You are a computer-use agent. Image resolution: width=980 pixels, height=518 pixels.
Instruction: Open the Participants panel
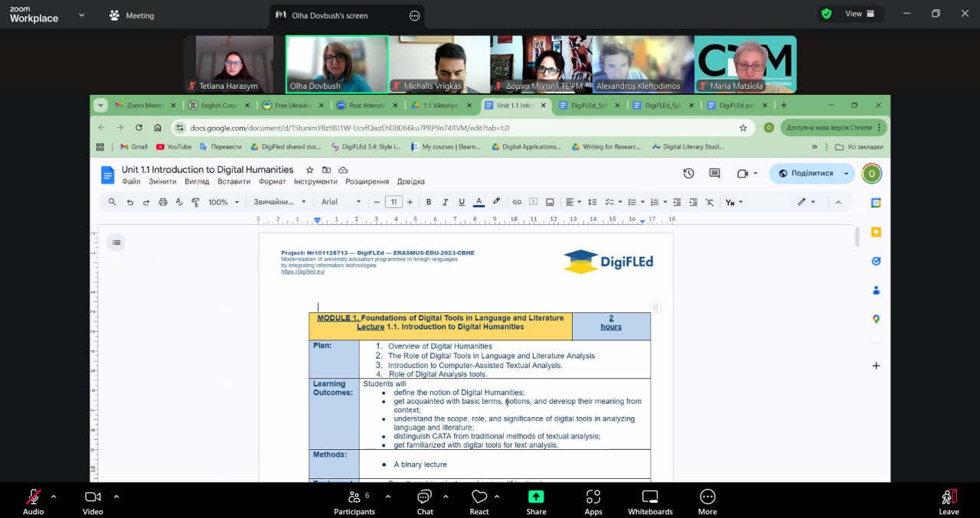click(354, 497)
